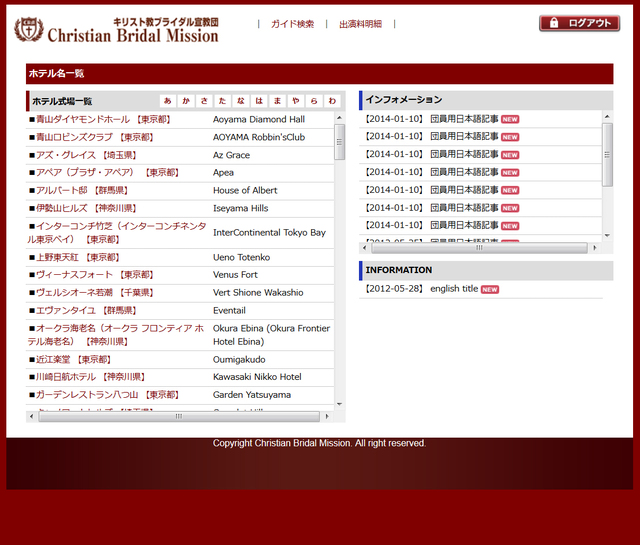Filter hotels by the た kana button
The height and width of the screenshot is (545, 640).
(x=222, y=101)
